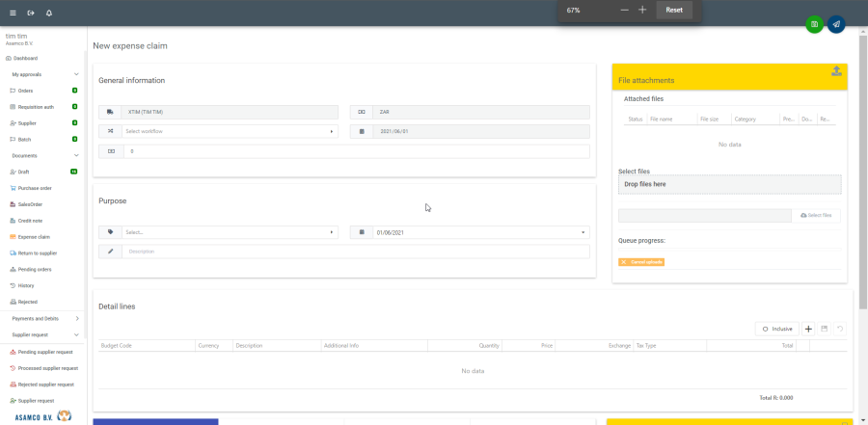Open Expense claim in sidebar
The image size is (868, 425).
[x=34, y=236]
